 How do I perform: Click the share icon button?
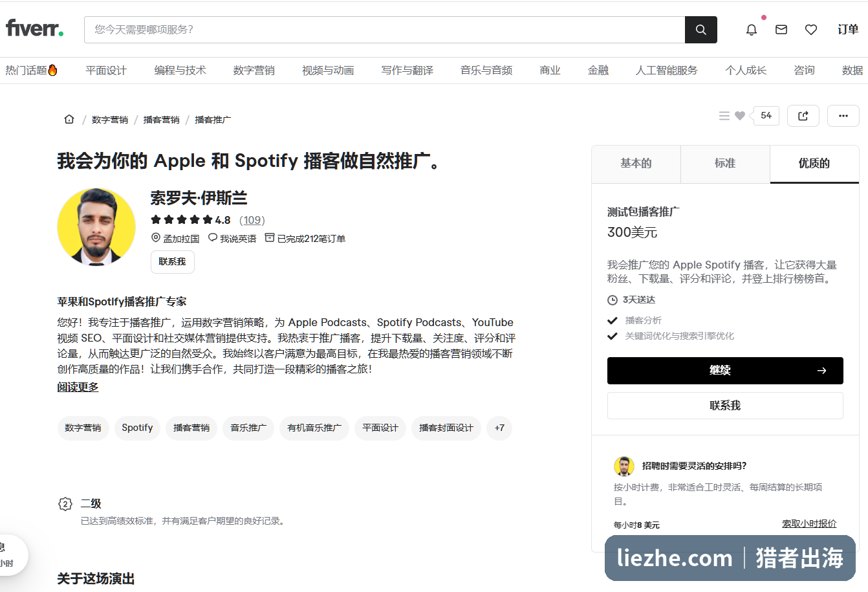click(x=803, y=116)
